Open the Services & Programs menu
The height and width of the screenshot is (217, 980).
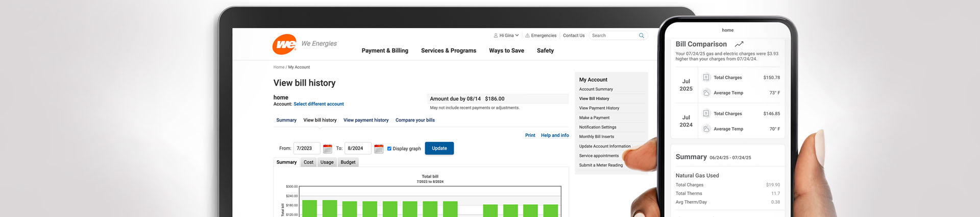coord(449,51)
